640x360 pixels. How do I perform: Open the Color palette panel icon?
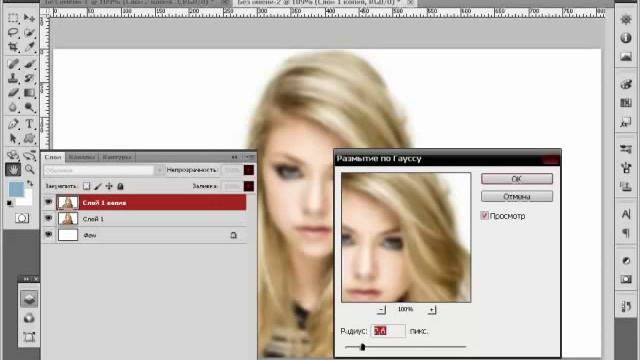(x=626, y=84)
